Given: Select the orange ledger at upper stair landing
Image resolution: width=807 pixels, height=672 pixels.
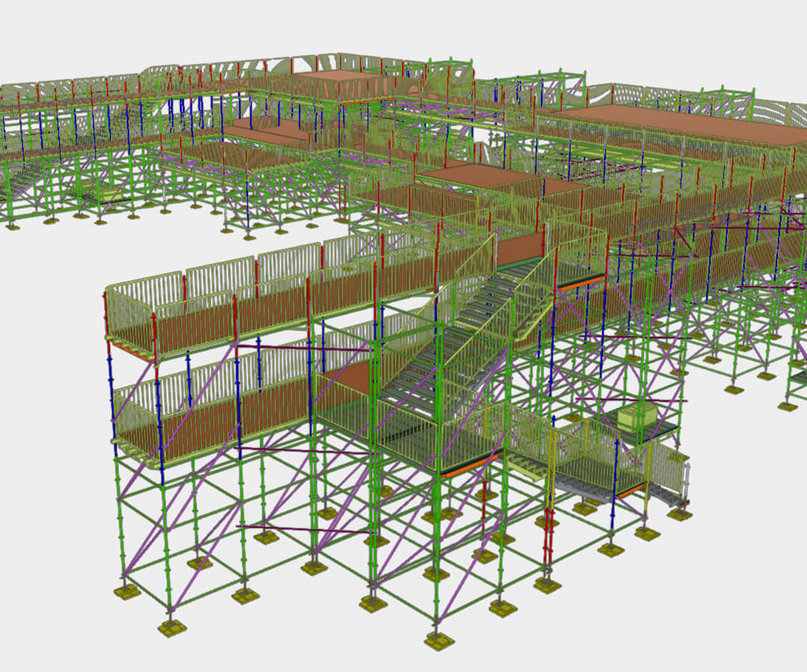Looking at the screenshot, I should click(581, 284).
